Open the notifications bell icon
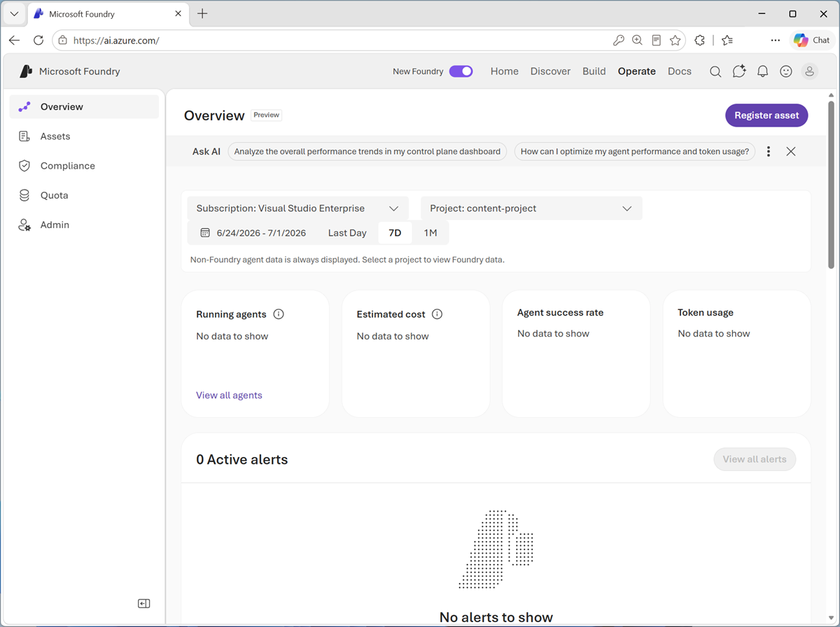The width and height of the screenshot is (840, 627). [763, 71]
